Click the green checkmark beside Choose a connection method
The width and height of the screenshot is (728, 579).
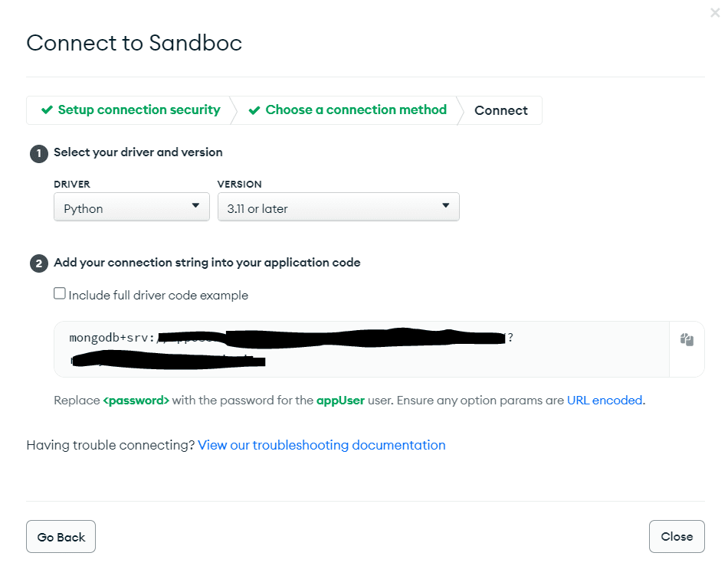click(x=254, y=110)
